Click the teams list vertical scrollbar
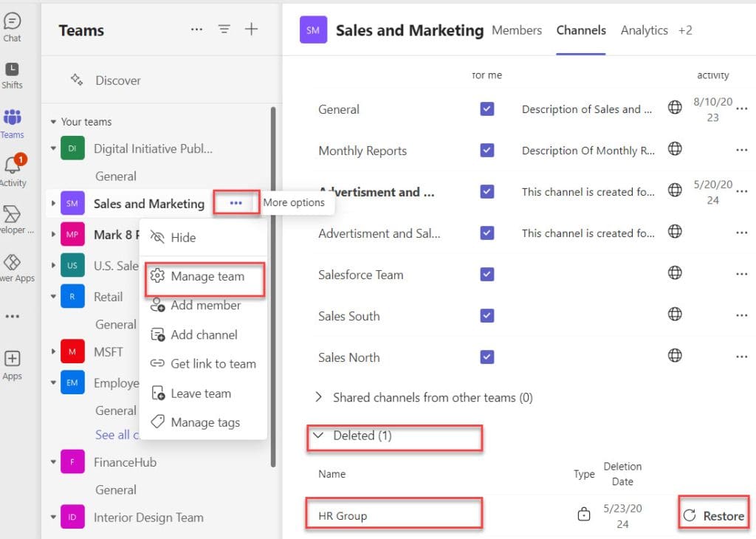The width and height of the screenshot is (756, 539). tap(273, 287)
